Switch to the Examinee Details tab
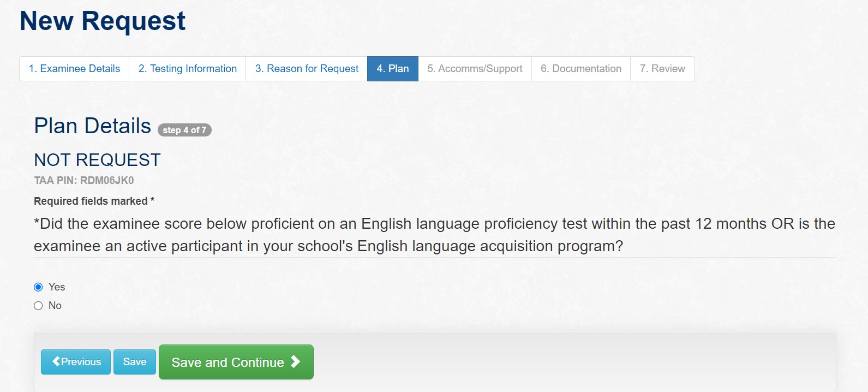Screen dimensions: 868x392 pos(74,68)
